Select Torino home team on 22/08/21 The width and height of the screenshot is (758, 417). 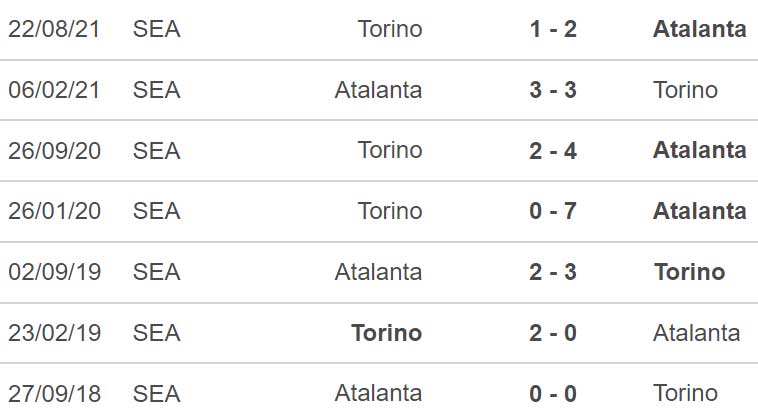click(x=390, y=29)
